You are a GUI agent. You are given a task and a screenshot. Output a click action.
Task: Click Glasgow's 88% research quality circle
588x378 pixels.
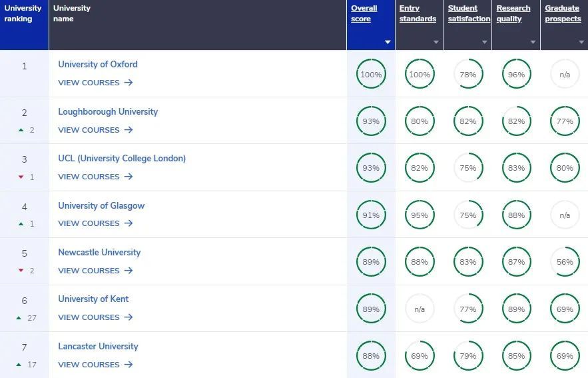516,215
